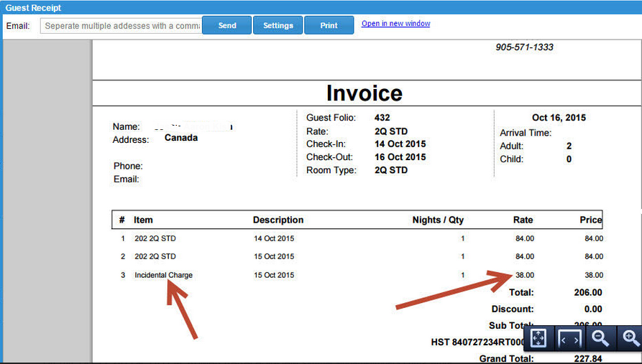This screenshot has height=364, width=642.
Task: Print the guest receipt
Action: pos(329,25)
